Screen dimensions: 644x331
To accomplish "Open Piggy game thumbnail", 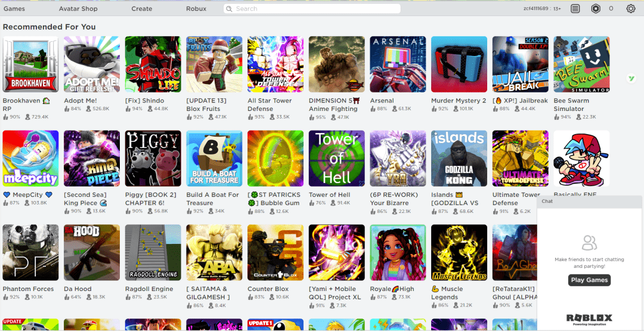I will 153,159.
